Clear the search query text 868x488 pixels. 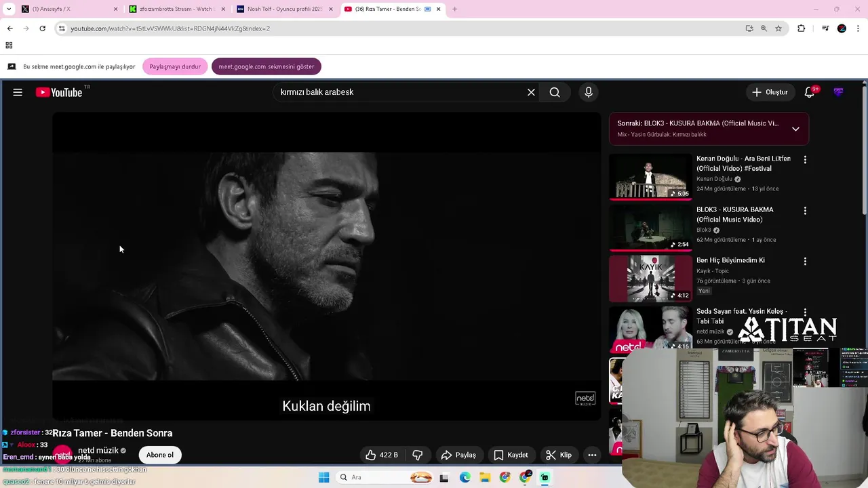[531, 92]
